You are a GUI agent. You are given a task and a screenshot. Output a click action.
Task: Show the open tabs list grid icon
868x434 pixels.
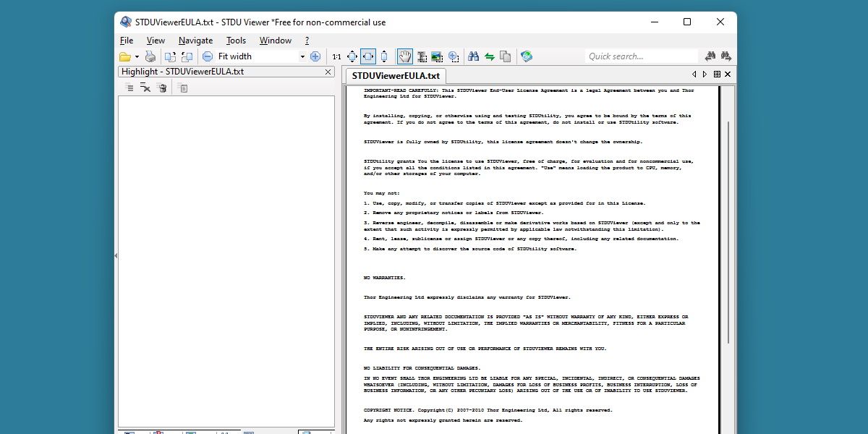pyautogui.click(x=717, y=75)
